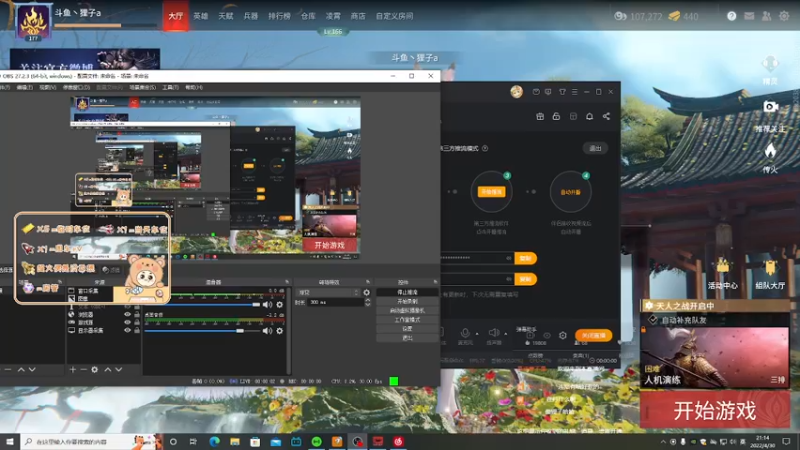Image resolution: width=800 pixels, height=450 pixels.
Task: Select the active 大厅 lobby tab
Action: pyautogui.click(x=176, y=16)
